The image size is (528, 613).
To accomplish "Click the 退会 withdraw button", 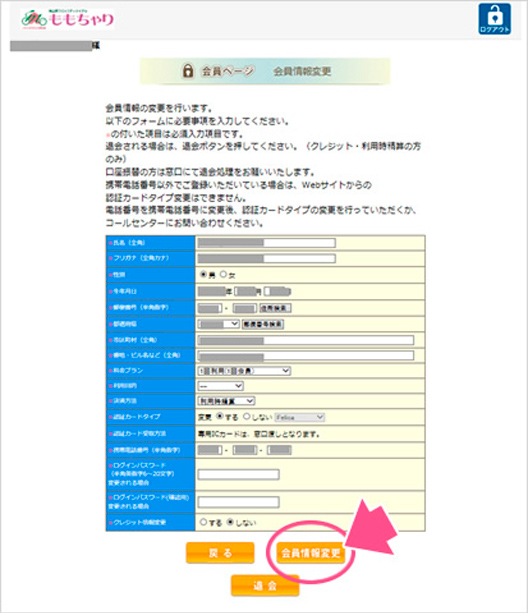I will (x=265, y=585).
